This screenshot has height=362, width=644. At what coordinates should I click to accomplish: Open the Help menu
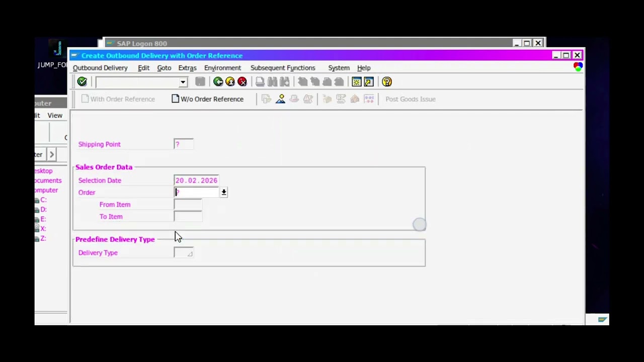point(364,68)
